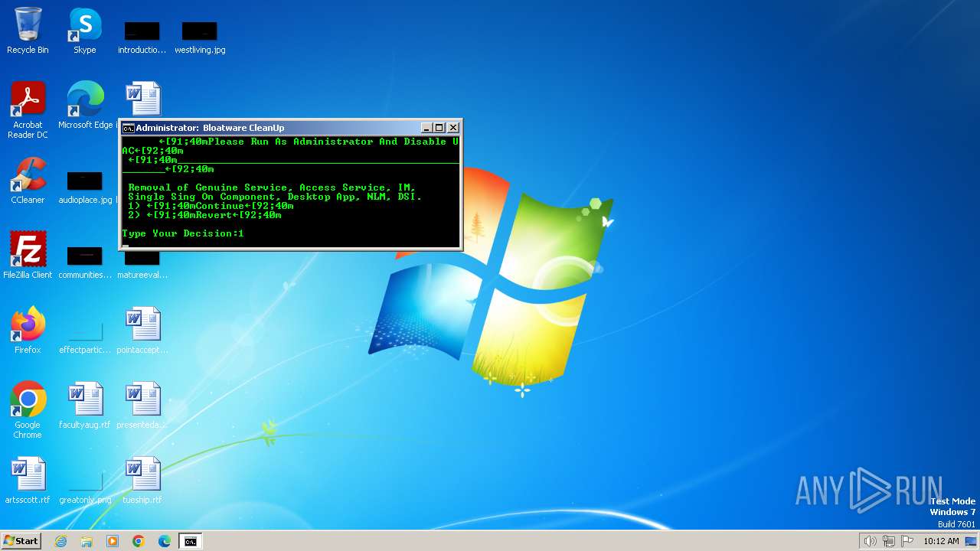This screenshot has height=551, width=980.
Task: Select the effectpartic... file icon
Action: point(85,337)
